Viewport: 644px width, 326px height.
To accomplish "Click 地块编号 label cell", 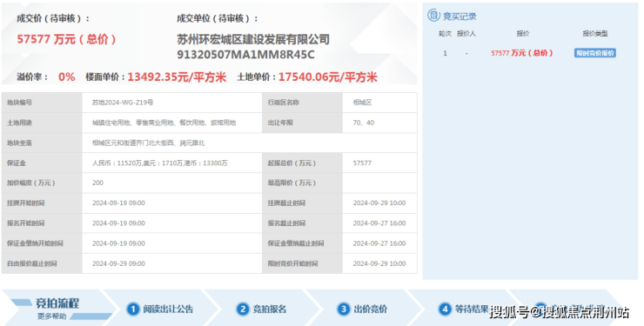I will pyautogui.click(x=42, y=103).
